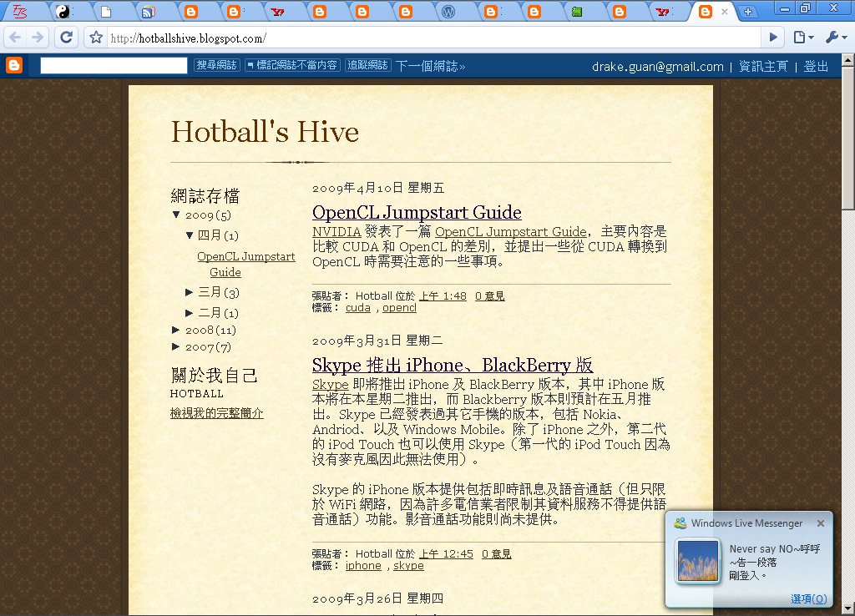Go to 下一個網誌 next blog link
Image resolution: width=855 pixels, height=616 pixels.
430,66
